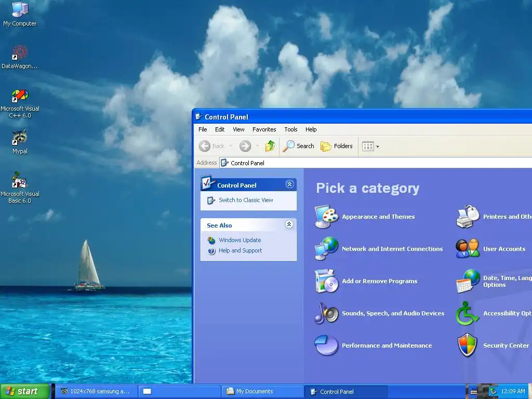Click the Security Center shield icon
Viewport: 532px width, 399px height.
tap(468, 345)
